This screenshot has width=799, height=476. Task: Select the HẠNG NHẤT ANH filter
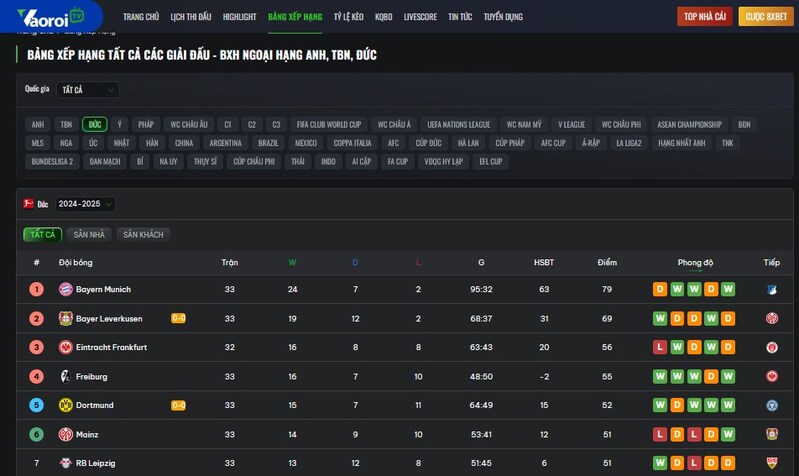(682, 143)
